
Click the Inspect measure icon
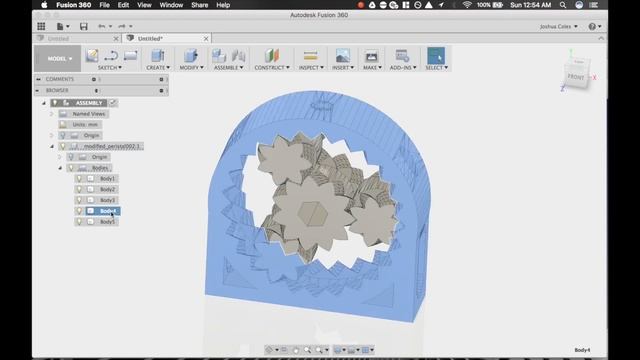coord(311,56)
